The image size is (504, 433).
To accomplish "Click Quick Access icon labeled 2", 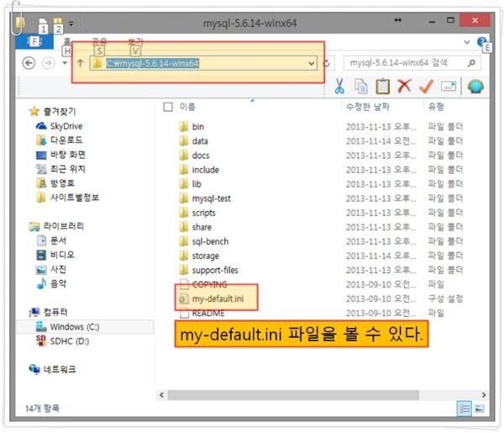I will coord(58,25).
